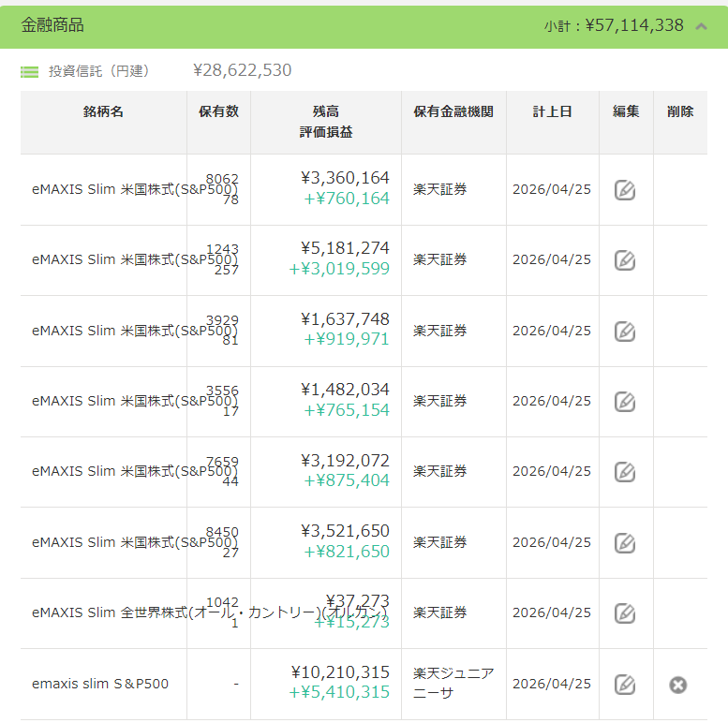
Task: Edit the holding valued at ¥1,482,034
Action: pyautogui.click(x=625, y=402)
